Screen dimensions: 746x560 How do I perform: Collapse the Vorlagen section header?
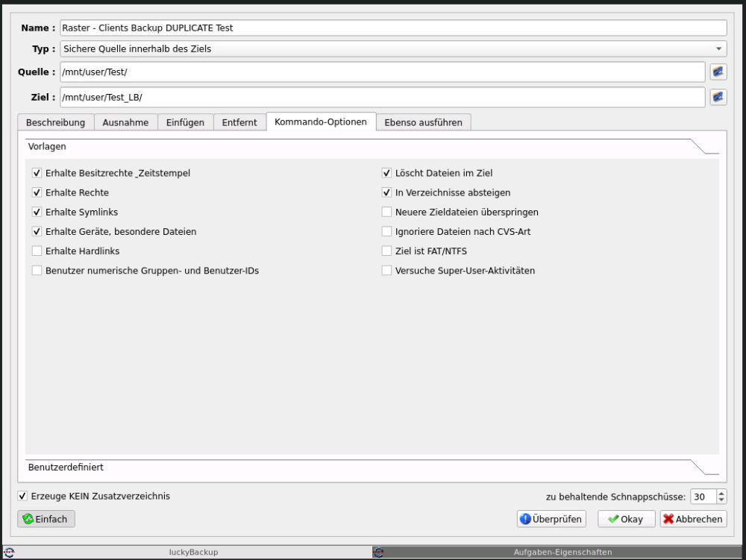[x=372, y=147]
